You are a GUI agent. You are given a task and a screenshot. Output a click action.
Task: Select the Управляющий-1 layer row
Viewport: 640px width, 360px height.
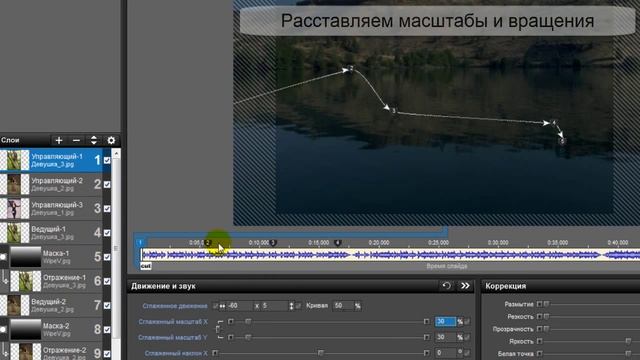coord(51,160)
